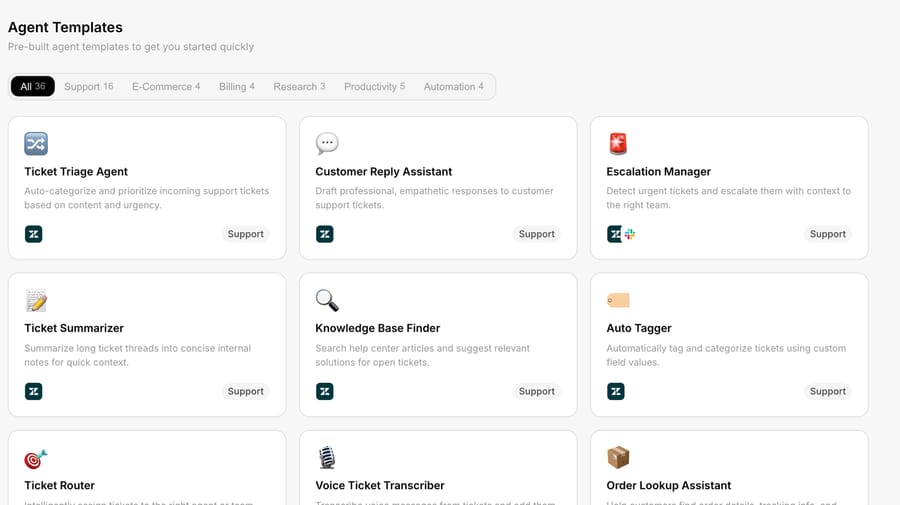Image resolution: width=900 pixels, height=505 pixels.
Task: Open the Auto Tagger title
Action: click(x=639, y=328)
